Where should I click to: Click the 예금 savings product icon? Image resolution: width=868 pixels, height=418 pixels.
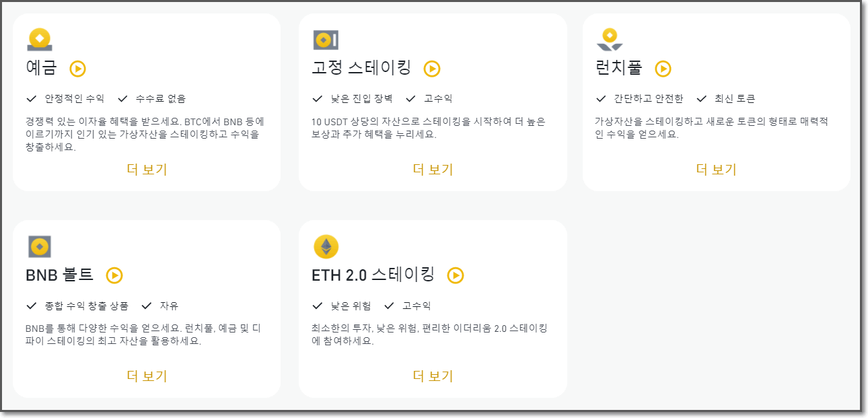pos(38,39)
